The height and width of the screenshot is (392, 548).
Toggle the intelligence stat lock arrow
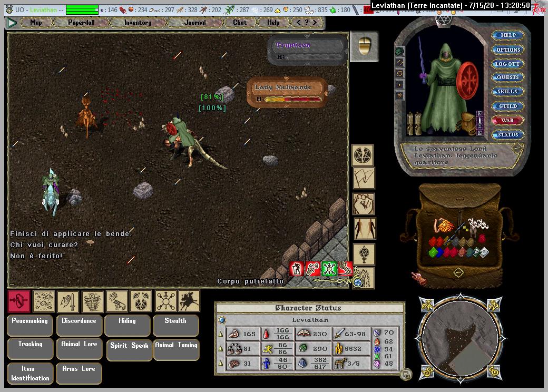[x=221, y=364]
